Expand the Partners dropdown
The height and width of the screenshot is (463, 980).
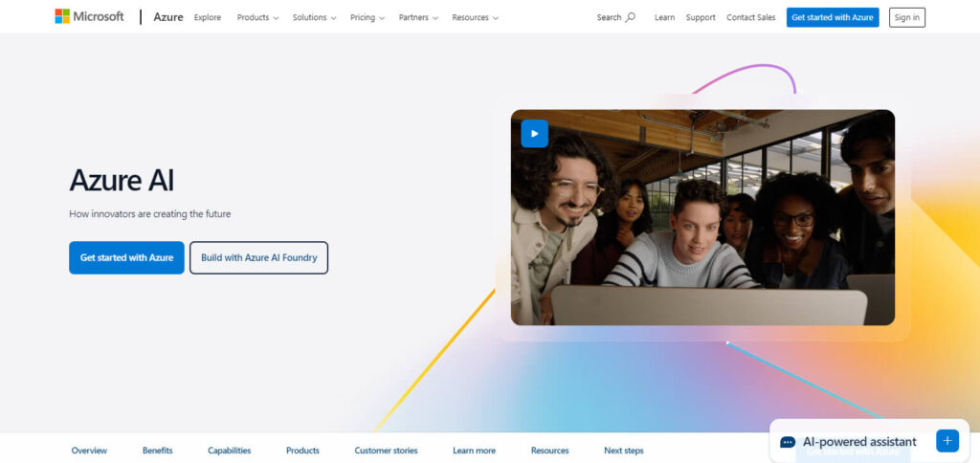(x=419, y=17)
